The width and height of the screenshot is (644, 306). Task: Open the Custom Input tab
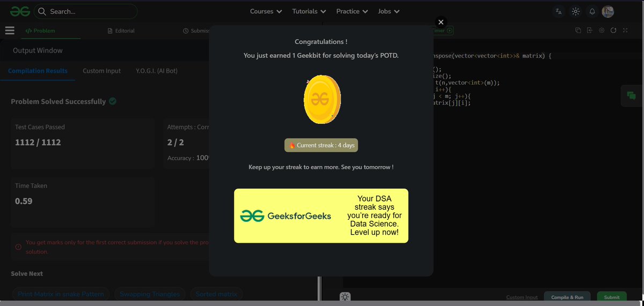tap(101, 71)
